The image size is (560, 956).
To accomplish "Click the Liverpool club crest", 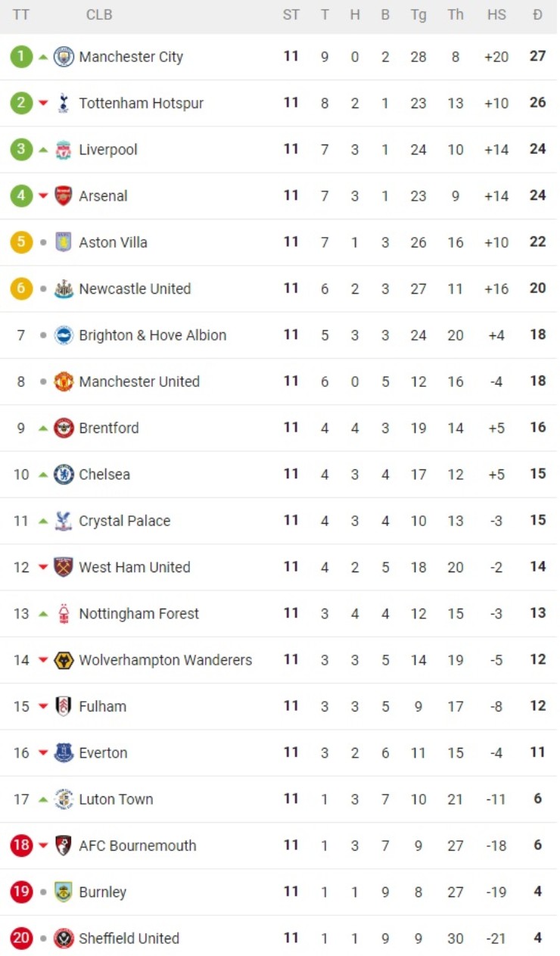I will point(64,150).
